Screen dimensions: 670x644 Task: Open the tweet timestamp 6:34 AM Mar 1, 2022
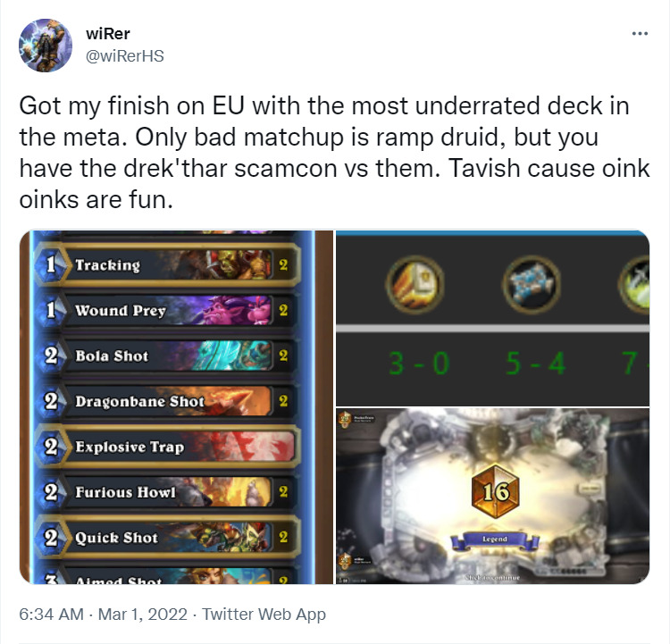[x=103, y=615]
